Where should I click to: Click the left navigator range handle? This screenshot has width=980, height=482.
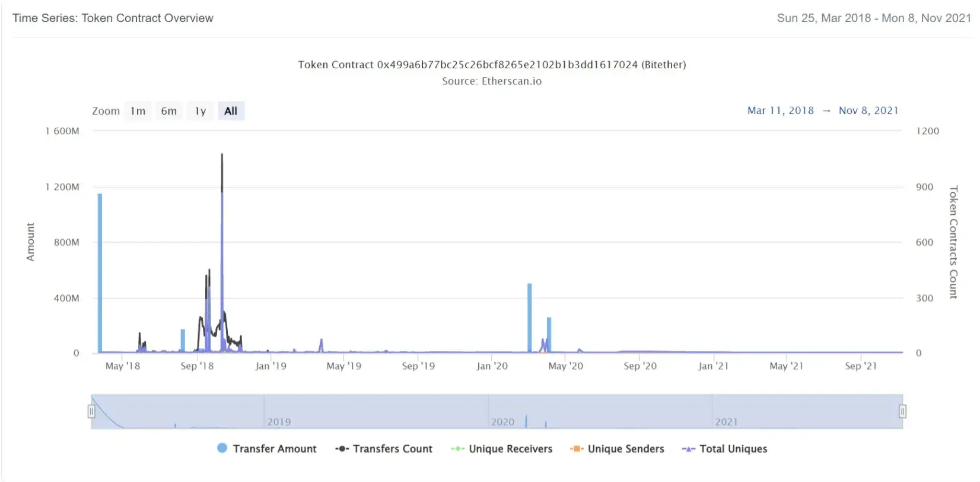coord(91,411)
